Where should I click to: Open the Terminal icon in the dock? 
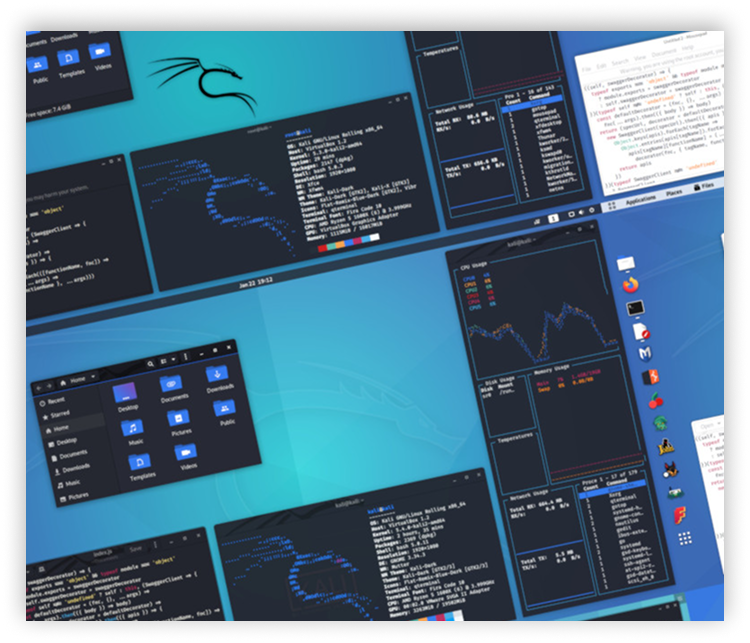click(x=635, y=308)
